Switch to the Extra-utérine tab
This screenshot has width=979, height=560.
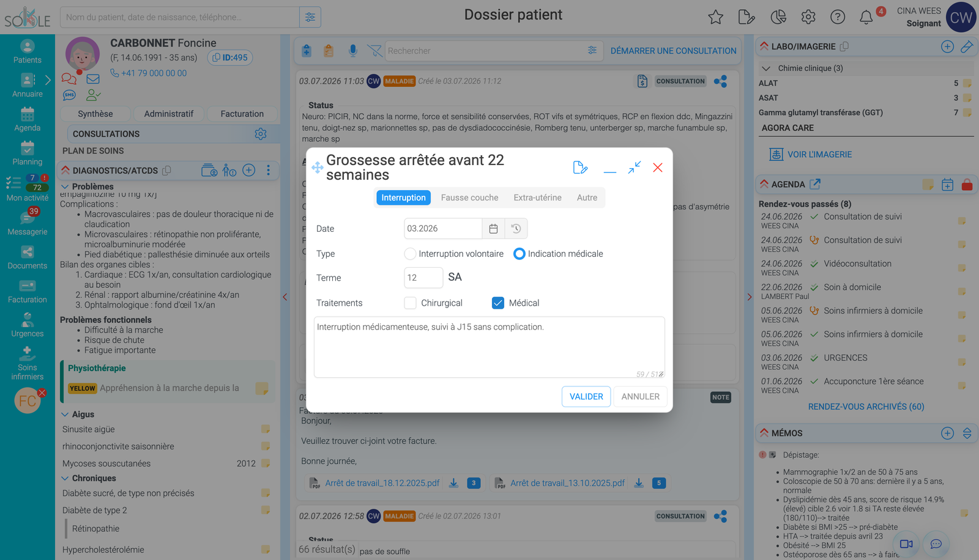[x=537, y=197]
